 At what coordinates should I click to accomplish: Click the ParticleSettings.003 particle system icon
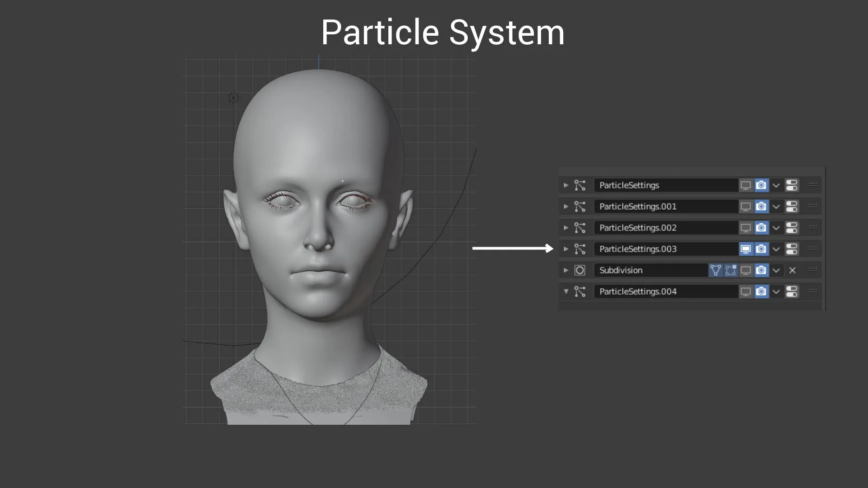[580, 249]
